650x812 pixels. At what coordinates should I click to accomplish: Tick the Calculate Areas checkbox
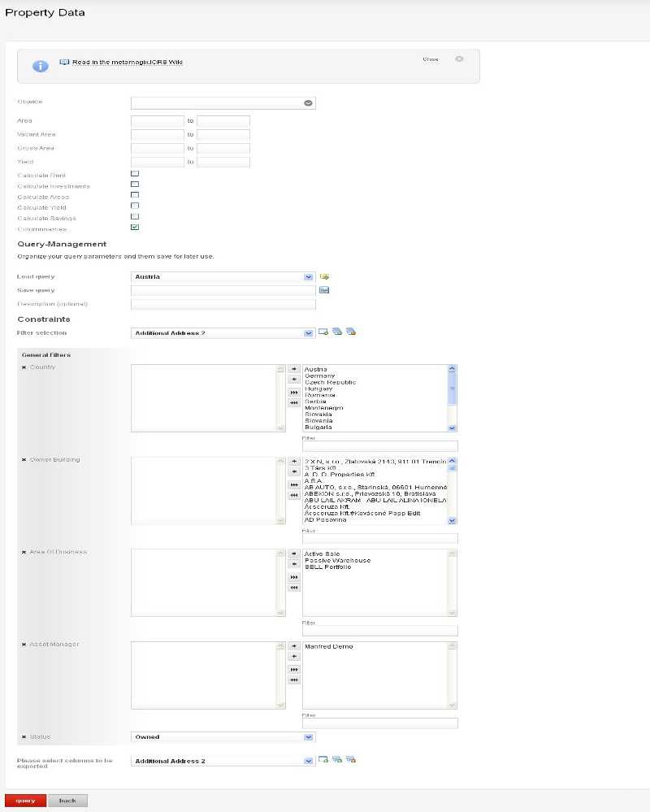(x=135, y=195)
